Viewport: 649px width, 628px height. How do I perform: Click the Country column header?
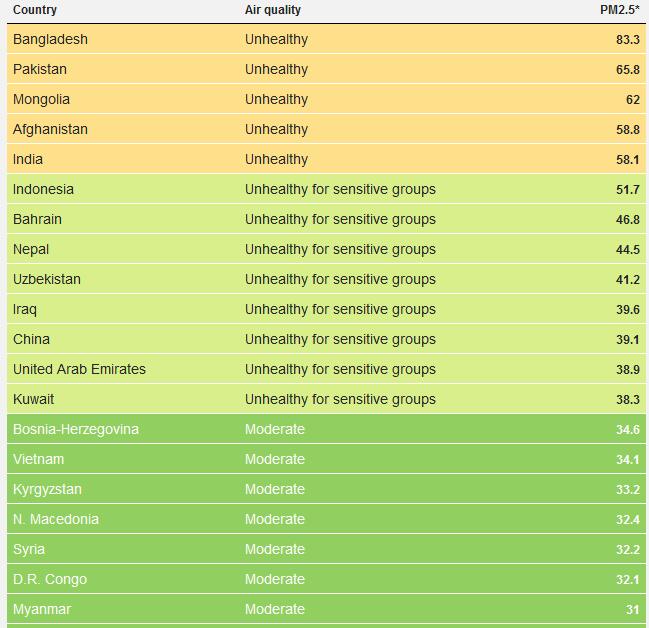pos(35,10)
